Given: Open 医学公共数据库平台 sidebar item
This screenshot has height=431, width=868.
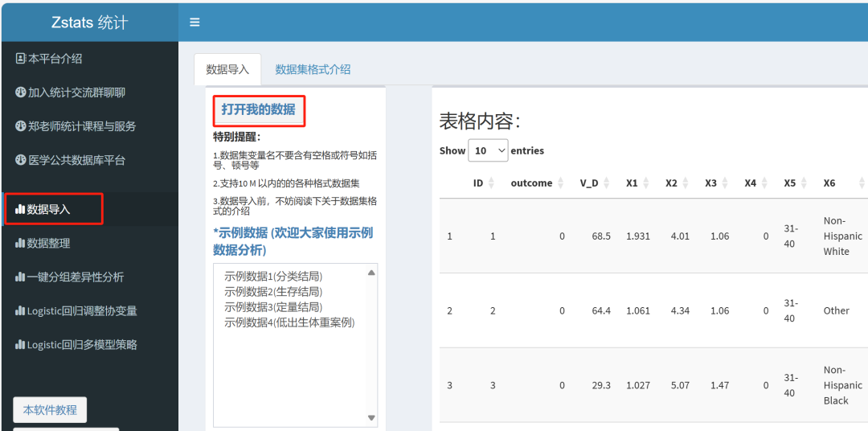Looking at the screenshot, I should tap(70, 160).
